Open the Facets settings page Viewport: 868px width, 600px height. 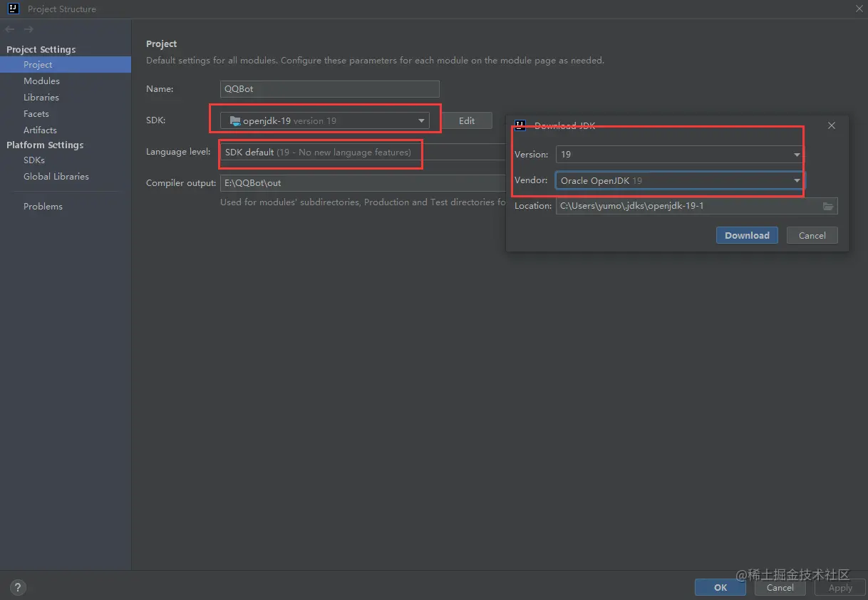tap(36, 114)
